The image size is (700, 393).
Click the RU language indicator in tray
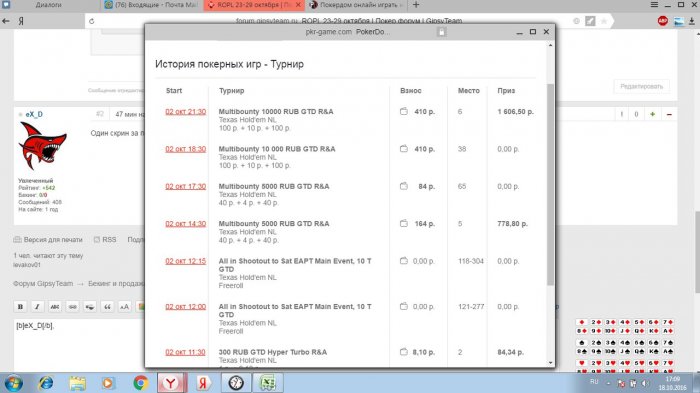(594, 382)
